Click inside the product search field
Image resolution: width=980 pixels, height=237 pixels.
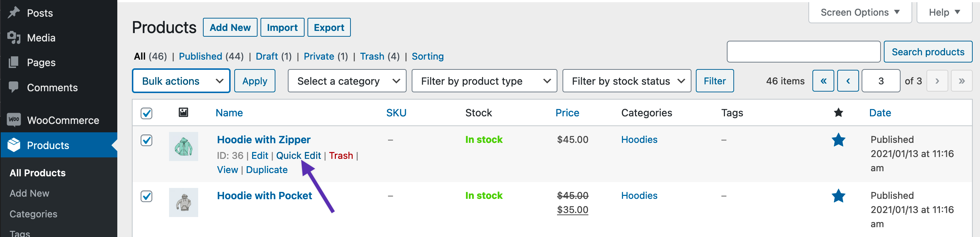point(803,51)
